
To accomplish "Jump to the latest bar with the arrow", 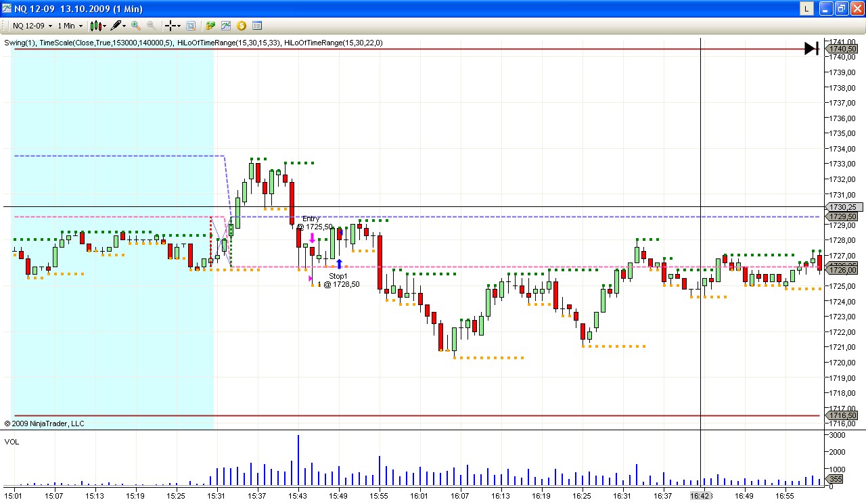I will pyautogui.click(x=812, y=48).
